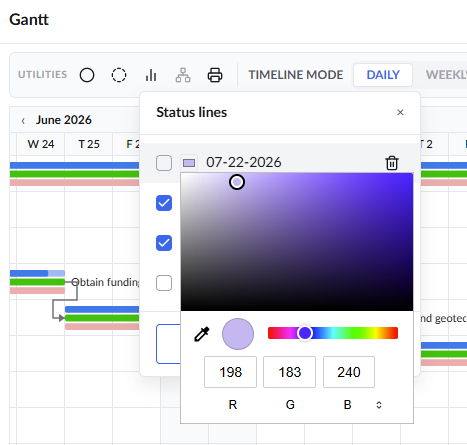Click the blue value field showing 240
467x445 pixels.
point(349,372)
